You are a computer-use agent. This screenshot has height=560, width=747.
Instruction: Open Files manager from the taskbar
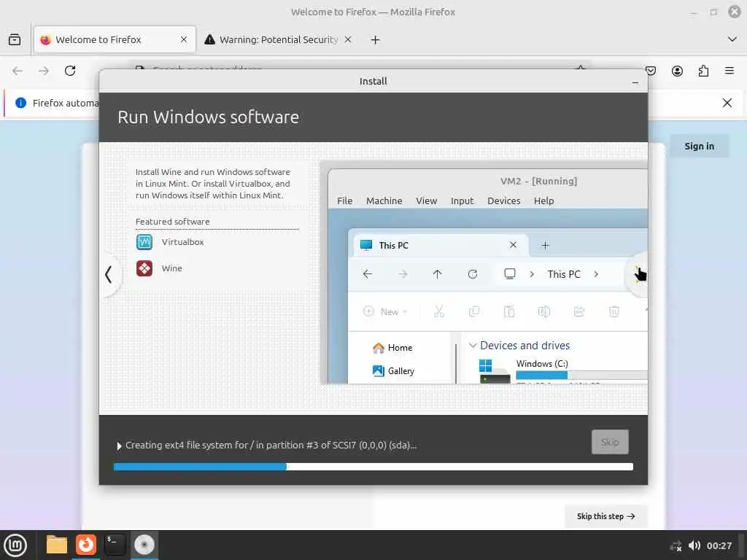pos(57,545)
